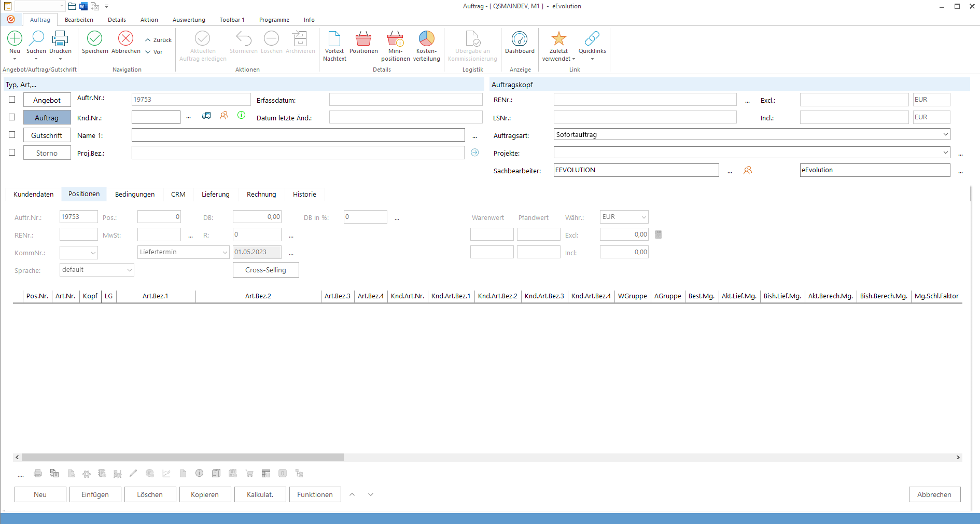Switch to the Historie tab
980x524 pixels.
tap(304, 194)
